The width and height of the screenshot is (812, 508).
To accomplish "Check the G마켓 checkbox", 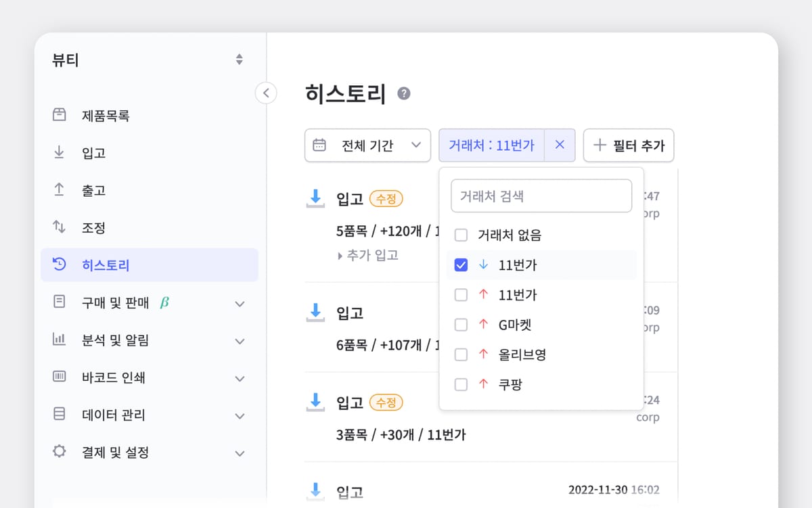I will point(461,325).
